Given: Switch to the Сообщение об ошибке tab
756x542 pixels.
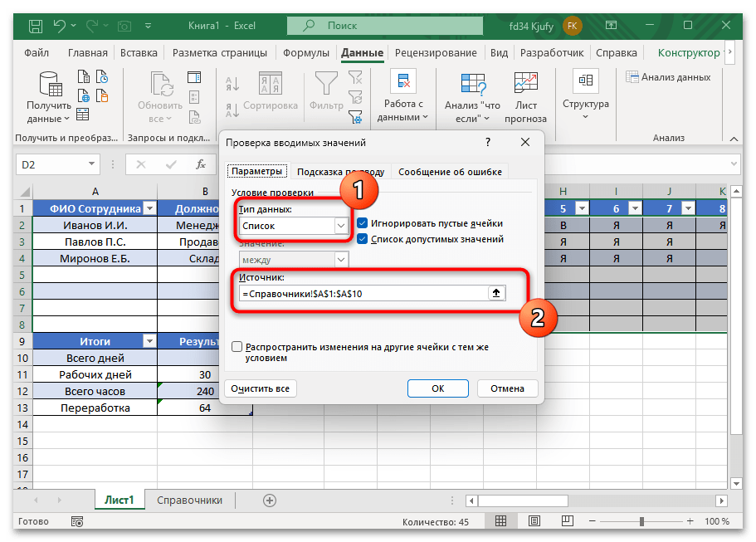Looking at the screenshot, I should point(450,172).
